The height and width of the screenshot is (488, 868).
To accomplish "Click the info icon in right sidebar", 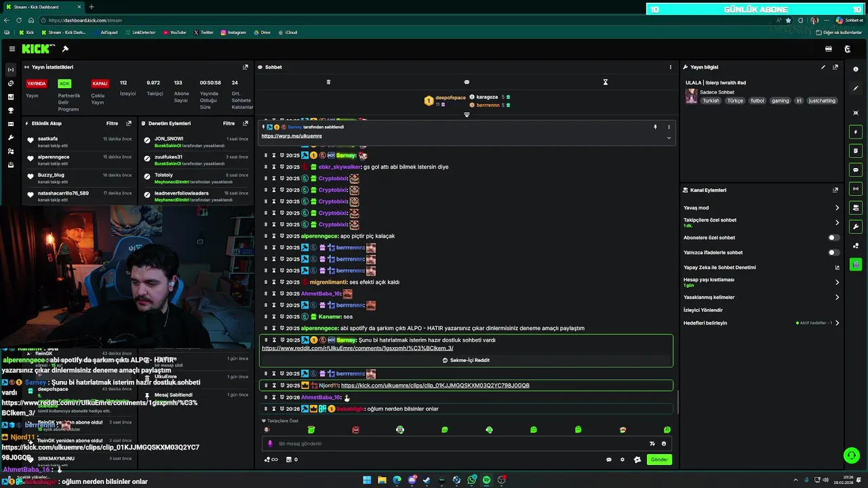I will click(x=856, y=69).
